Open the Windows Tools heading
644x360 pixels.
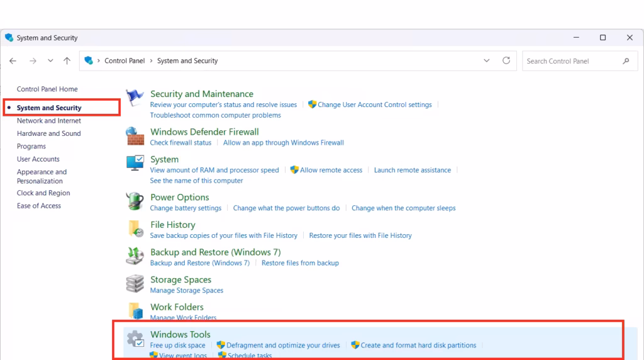coord(180,335)
